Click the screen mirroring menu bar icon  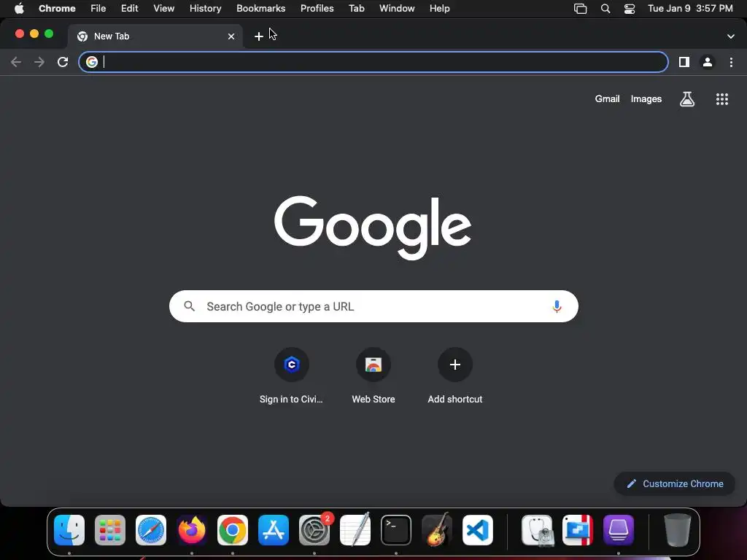coord(580,9)
